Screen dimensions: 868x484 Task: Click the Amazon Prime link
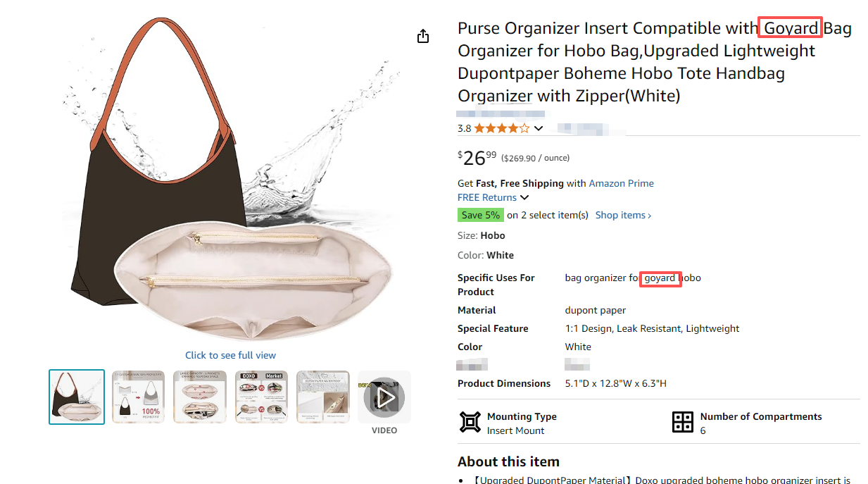(621, 183)
